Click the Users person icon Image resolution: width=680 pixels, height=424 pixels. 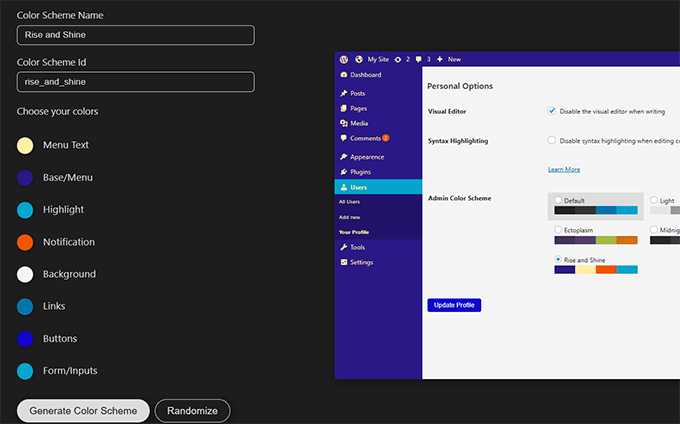344,187
